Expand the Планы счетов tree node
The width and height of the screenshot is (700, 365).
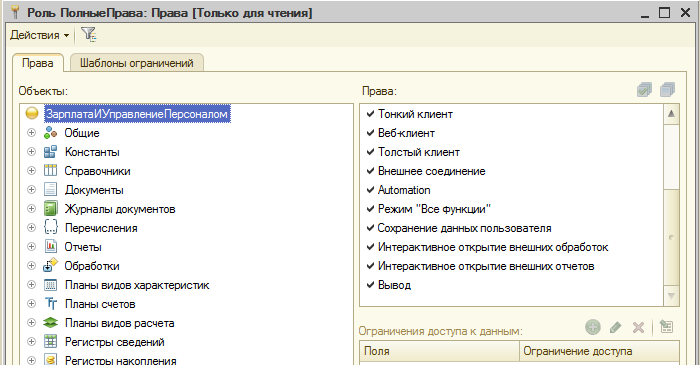pos(31,303)
